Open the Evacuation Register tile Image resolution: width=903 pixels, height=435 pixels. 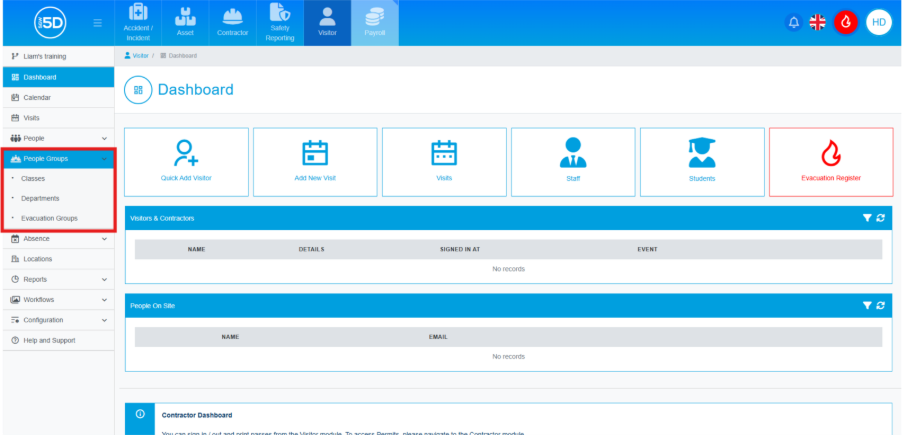point(830,161)
